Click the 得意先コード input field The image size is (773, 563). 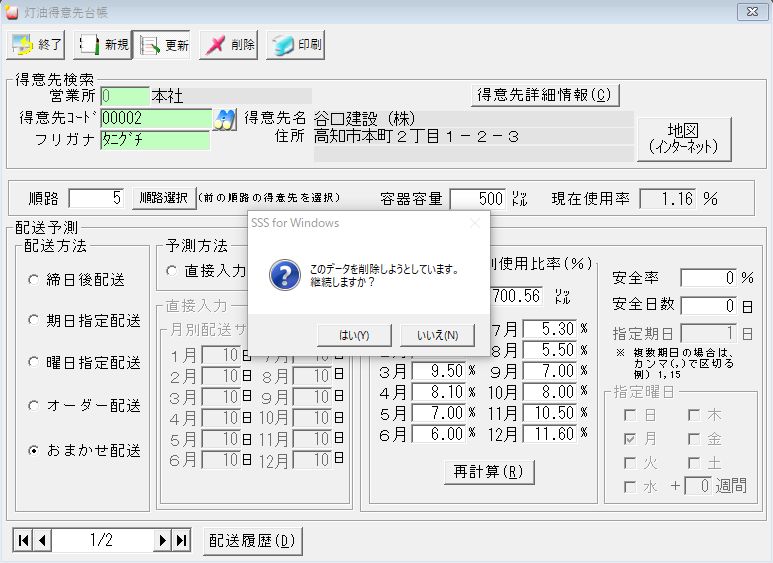point(156,118)
